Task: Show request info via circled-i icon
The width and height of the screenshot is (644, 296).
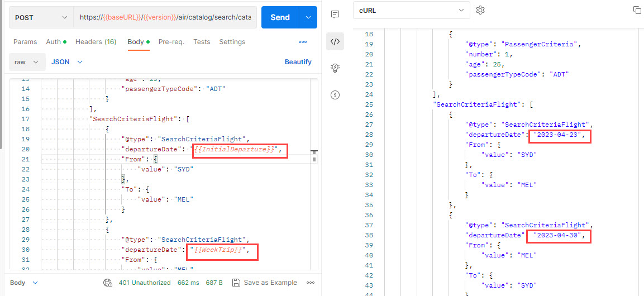Action: click(x=335, y=94)
